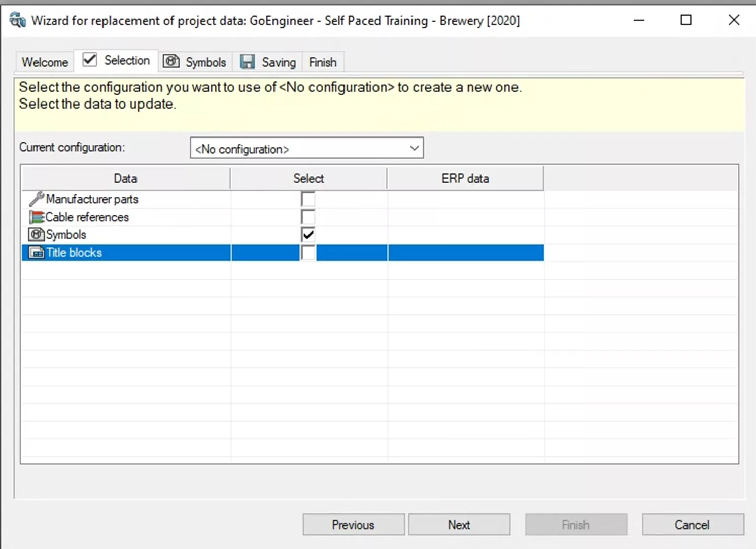Click the Symbols row icon in Data column
The image size is (756, 549).
(x=37, y=235)
